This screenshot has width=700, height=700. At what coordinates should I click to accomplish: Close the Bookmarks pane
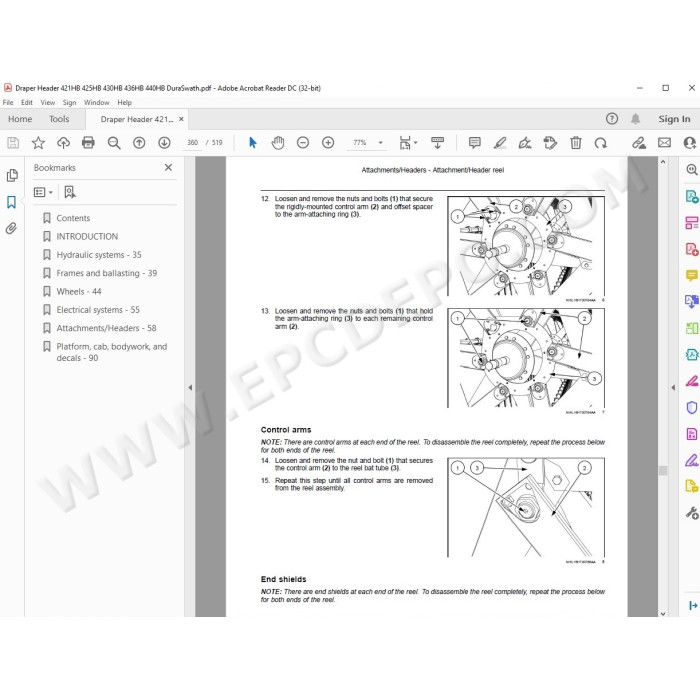(168, 167)
